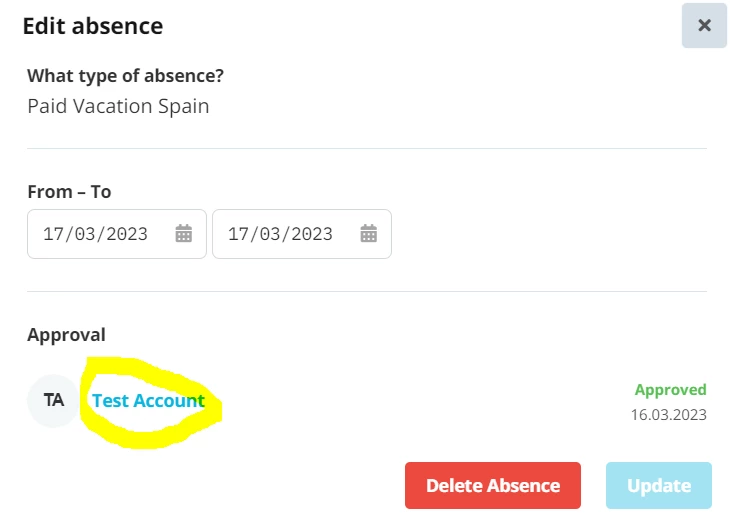Viewport: 730px width, 522px height.
Task: Open the Test Account approver link
Action: tap(148, 400)
